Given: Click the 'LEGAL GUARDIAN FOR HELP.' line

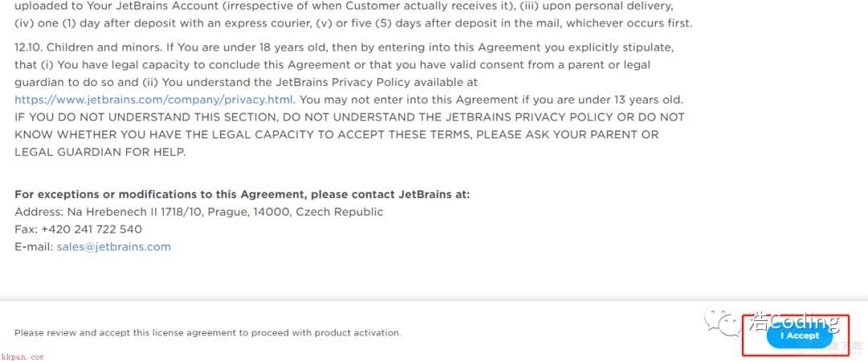Looking at the screenshot, I should click(x=100, y=152).
